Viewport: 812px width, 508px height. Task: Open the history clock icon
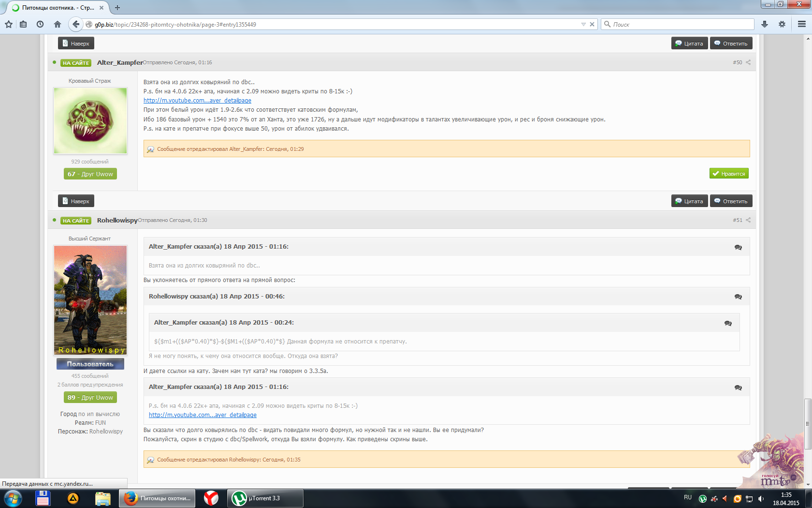[x=40, y=24]
